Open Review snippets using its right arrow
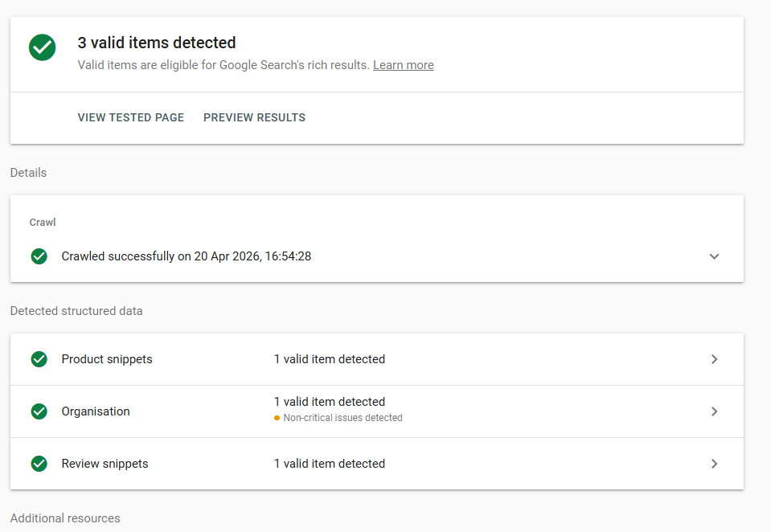The height and width of the screenshot is (532, 771). (714, 464)
